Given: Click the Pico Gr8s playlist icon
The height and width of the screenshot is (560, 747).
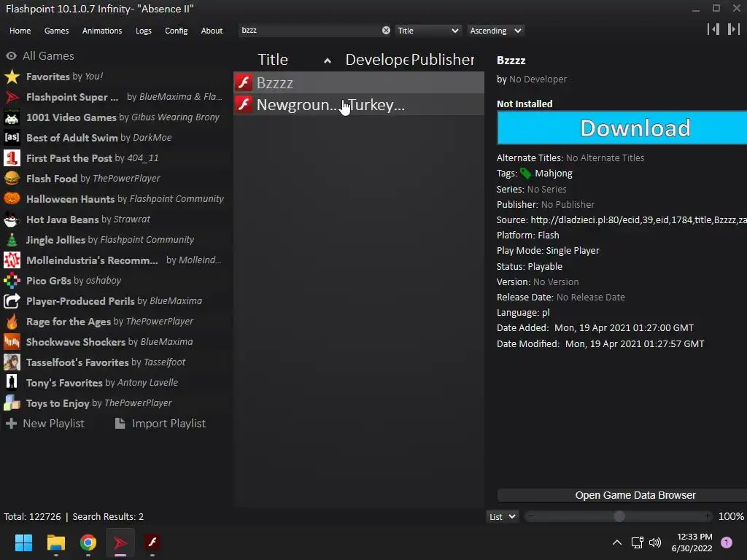Looking at the screenshot, I should [12, 281].
